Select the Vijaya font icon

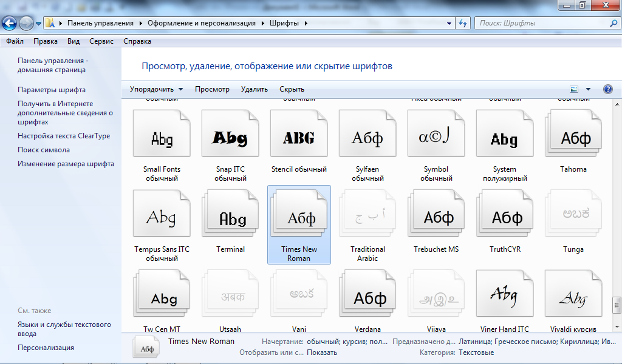(436, 293)
